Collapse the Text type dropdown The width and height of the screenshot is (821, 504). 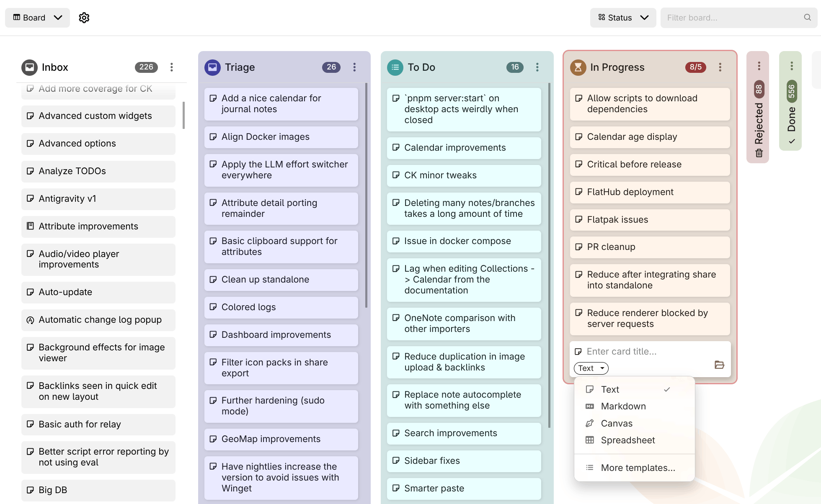pos(591,368)
